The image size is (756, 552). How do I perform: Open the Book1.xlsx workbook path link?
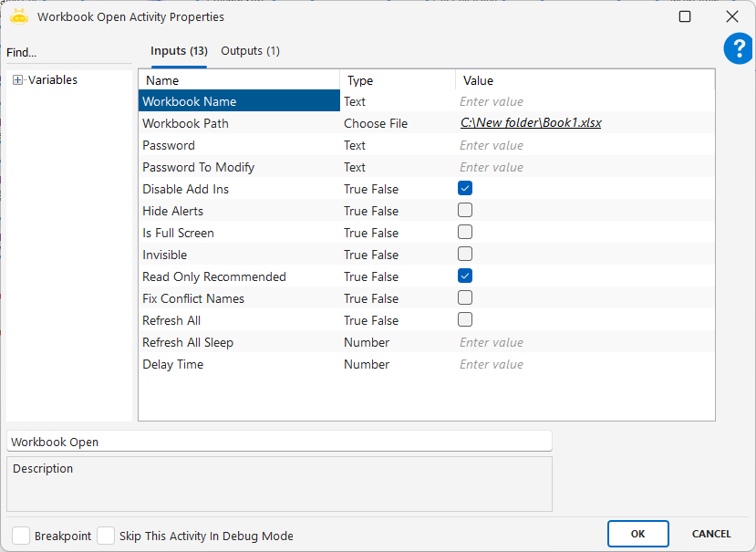530,123
